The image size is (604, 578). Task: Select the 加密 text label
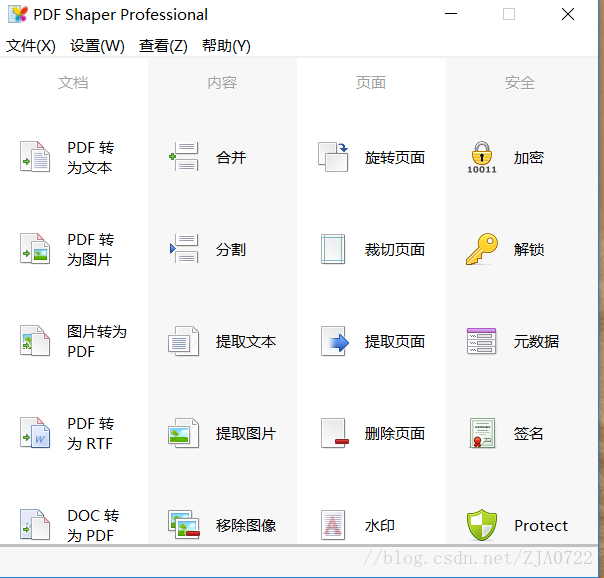(528, 157)
